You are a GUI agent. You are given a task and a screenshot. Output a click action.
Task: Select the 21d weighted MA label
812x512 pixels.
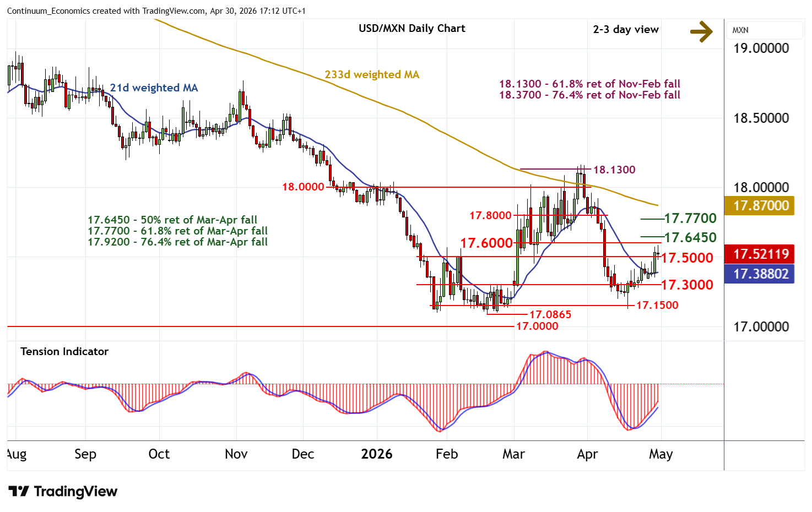[154, 88]
